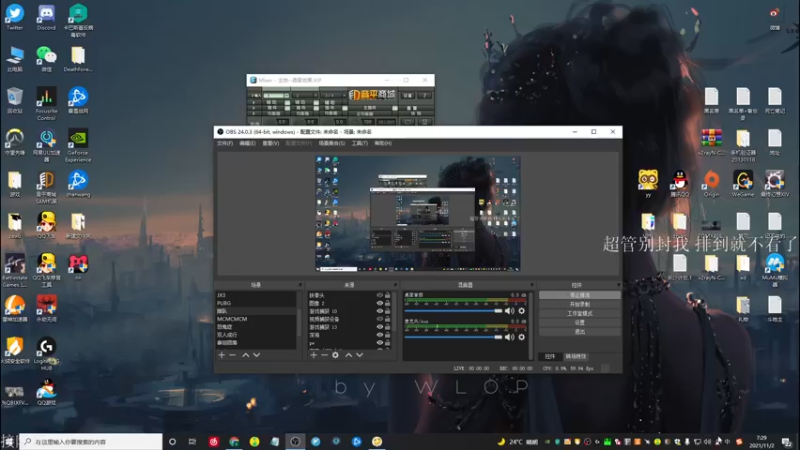The width and height of the screenshot is (800, 450).
Task: Adjust desktop audio volume slider
Action: [x=453, y=311]
